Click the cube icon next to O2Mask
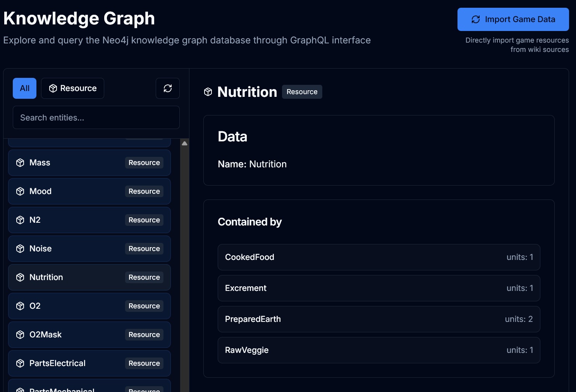The width and height of the screenshot is (576, 392). tap(20, 335)
